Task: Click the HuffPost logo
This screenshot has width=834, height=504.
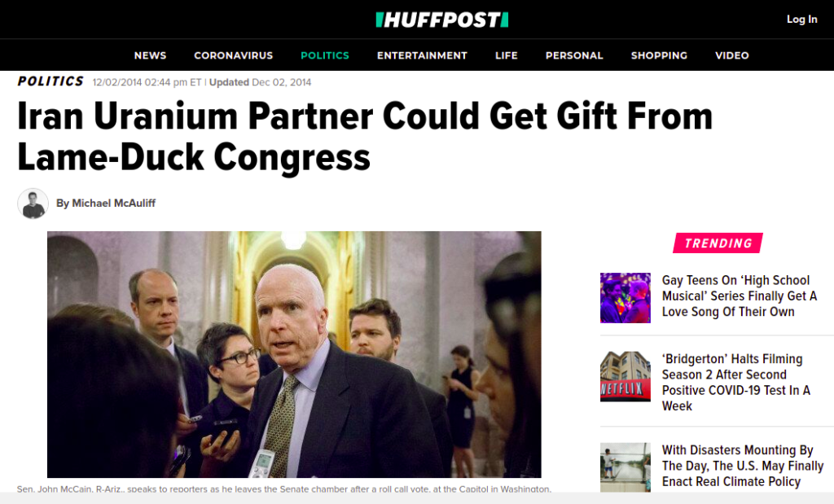Action: coord(442,20)
